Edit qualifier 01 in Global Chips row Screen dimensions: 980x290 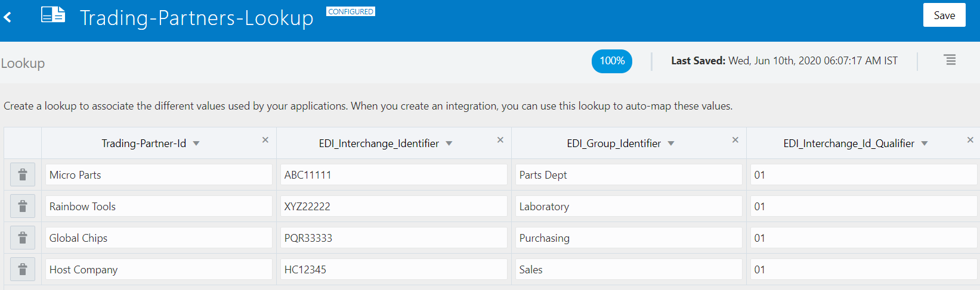coord(864,238)
